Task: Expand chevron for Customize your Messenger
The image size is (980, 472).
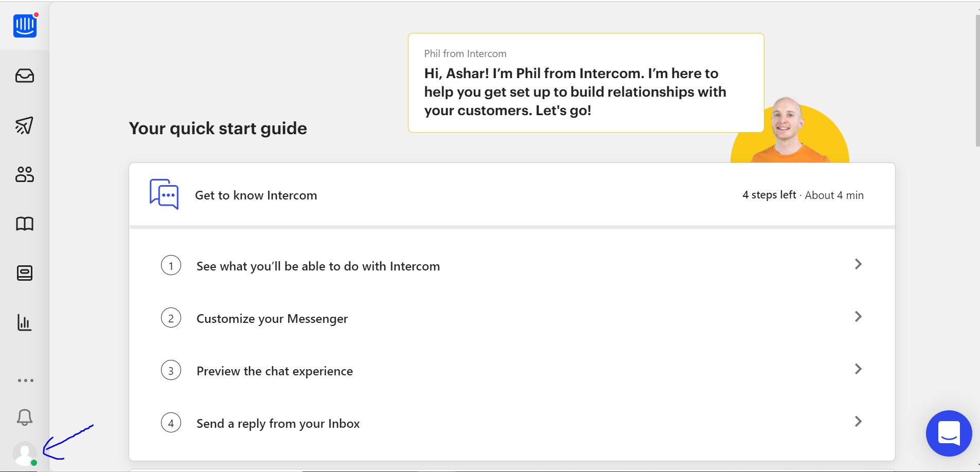Action: tap(858, 317)
